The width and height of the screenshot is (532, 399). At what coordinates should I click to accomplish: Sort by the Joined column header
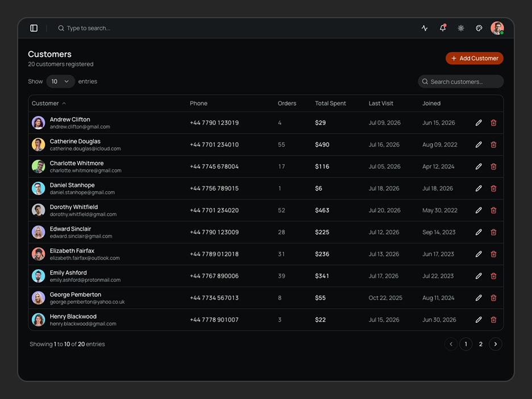pyautogui.click(x=431, y=103)
